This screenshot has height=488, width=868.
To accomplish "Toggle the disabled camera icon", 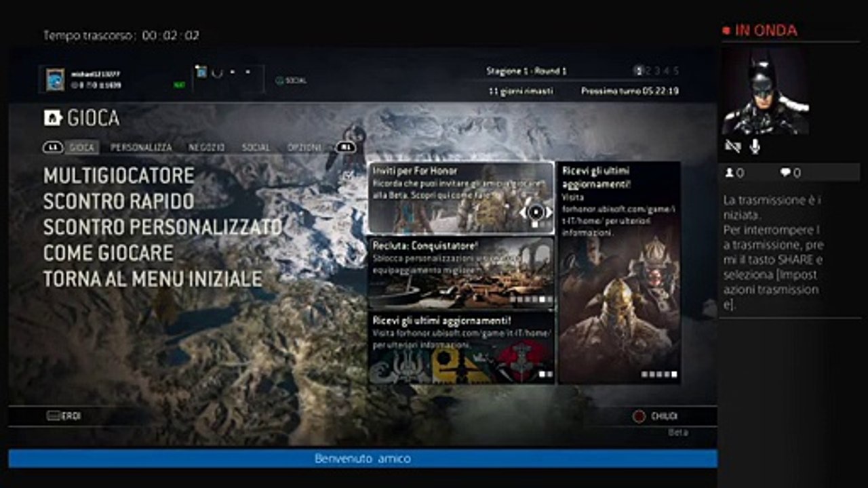I will click(x=732, y=146).
